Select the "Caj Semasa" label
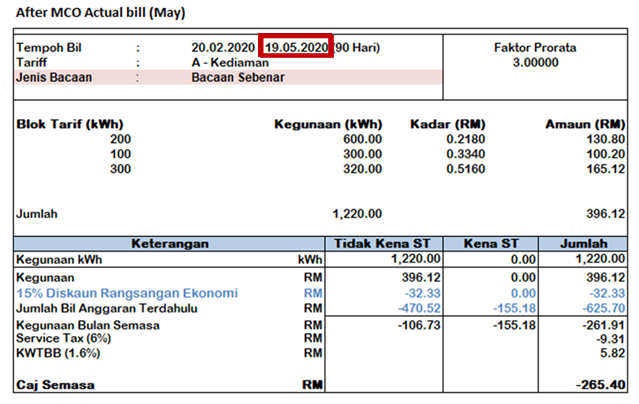The image size is (639, 404). tap(55, 385)
